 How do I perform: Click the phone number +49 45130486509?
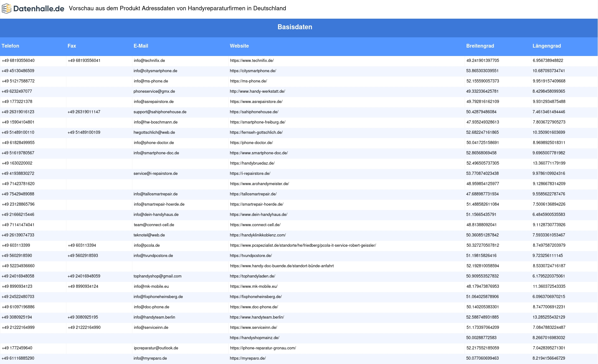pos(18,71)
